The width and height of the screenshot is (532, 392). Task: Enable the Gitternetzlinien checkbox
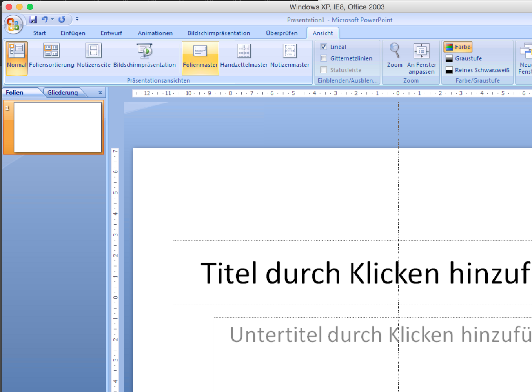coord(324,58)
